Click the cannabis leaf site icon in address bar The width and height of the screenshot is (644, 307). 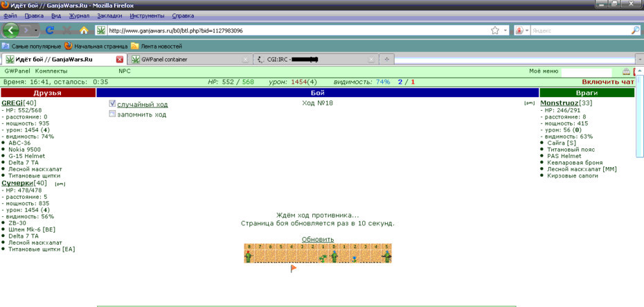(x=101, y=30)
